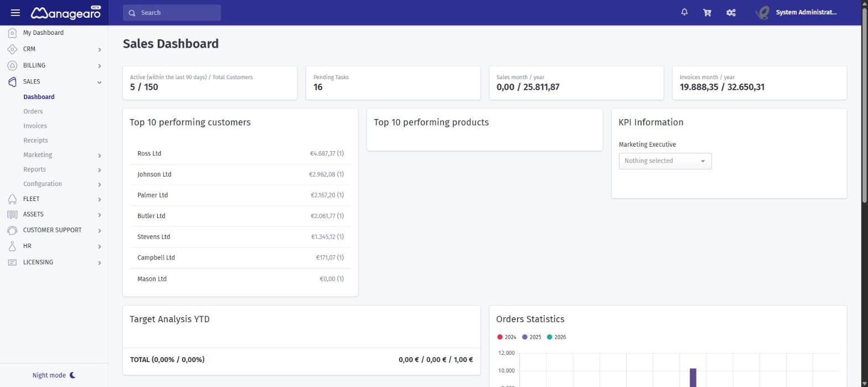This screenshot has width=868, height=387.
Task: Click the search magnifier icon
Action: (132, 13)
